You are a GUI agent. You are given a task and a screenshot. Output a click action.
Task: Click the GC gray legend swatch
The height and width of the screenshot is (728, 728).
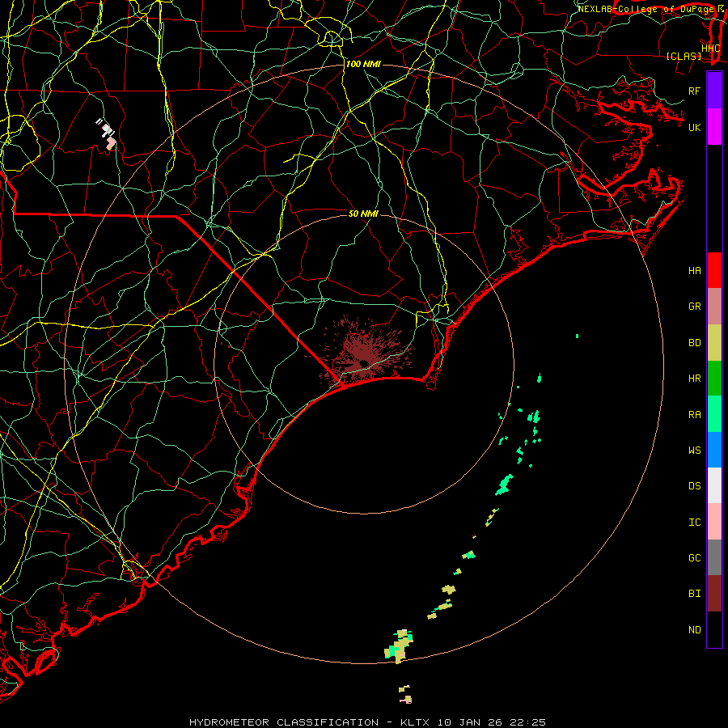(714, 557)
